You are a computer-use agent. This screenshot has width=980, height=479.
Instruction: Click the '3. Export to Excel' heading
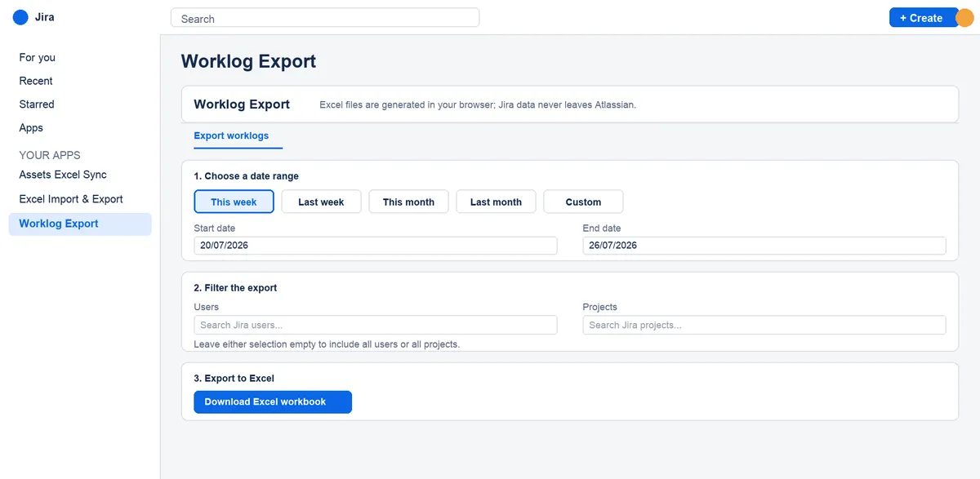tap(234, 379)
